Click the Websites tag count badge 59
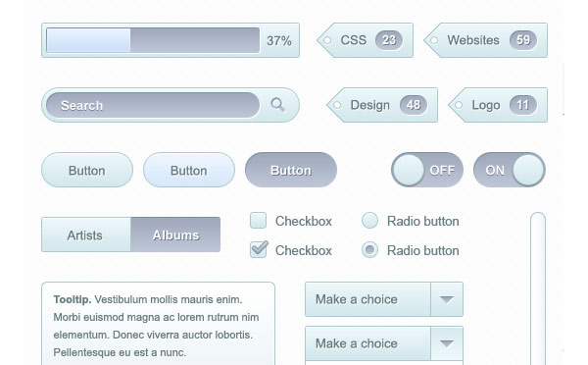 tap(522, 40)
